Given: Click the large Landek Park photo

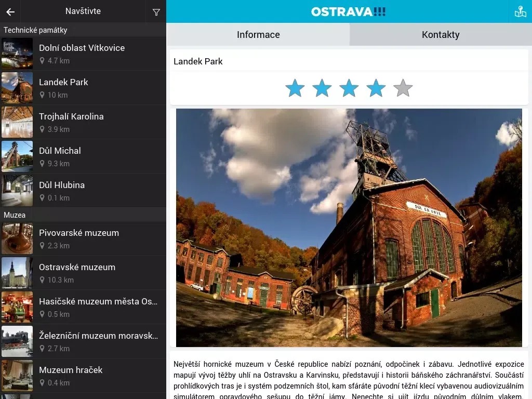Looking at the screenshot, I should point(349,228).
